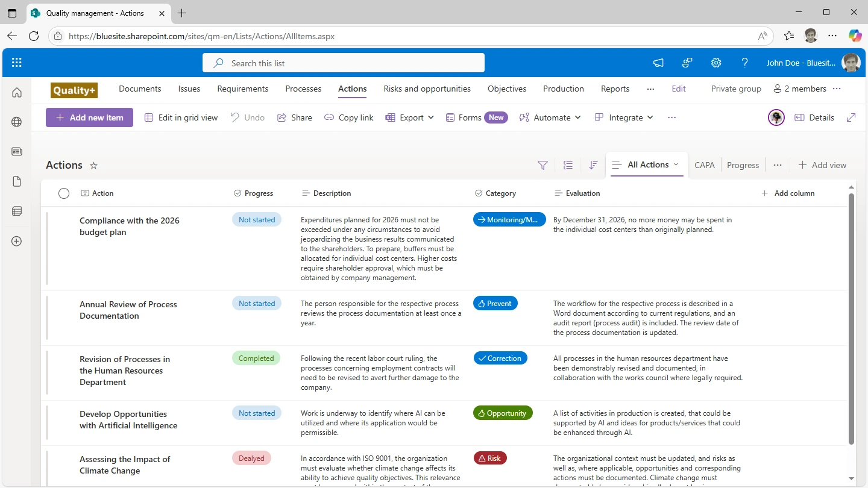Screen dimensions: 868x488
Task: Click the presence avatar near Details
Action: (776, 117)
